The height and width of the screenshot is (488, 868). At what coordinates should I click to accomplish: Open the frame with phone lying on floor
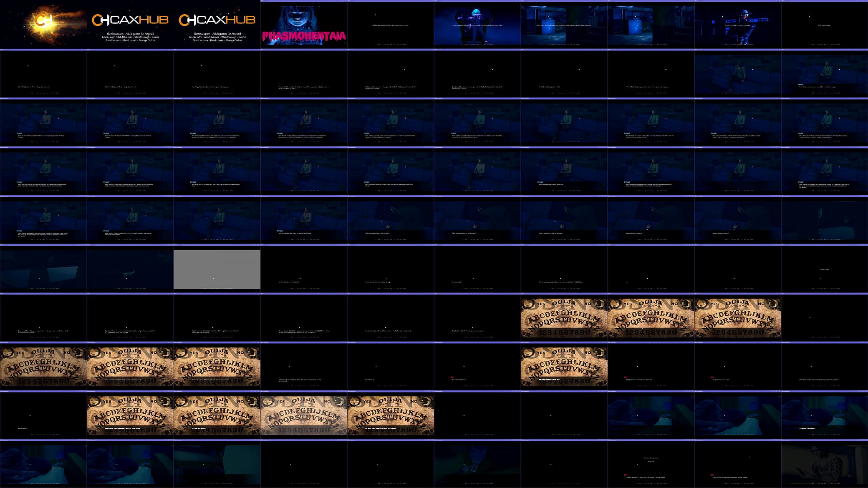pos(477,463)
